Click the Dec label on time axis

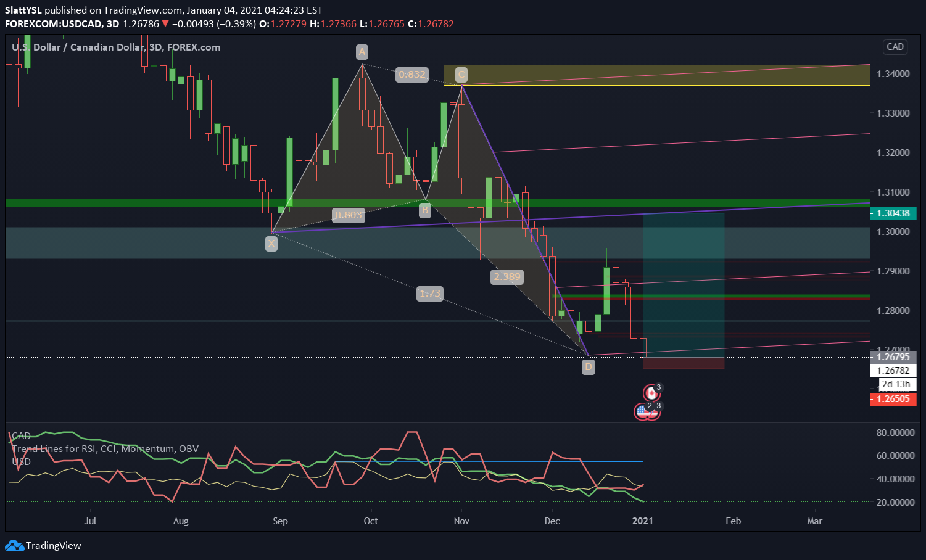click(552, 521)
